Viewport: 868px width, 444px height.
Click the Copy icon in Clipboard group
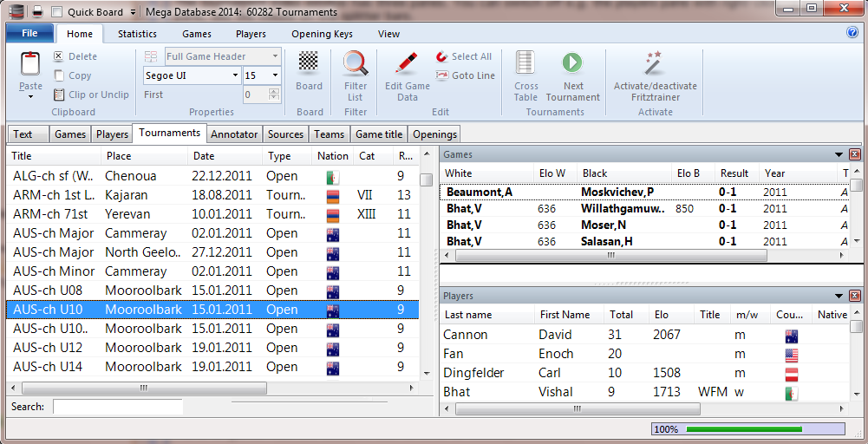(59, 75)
